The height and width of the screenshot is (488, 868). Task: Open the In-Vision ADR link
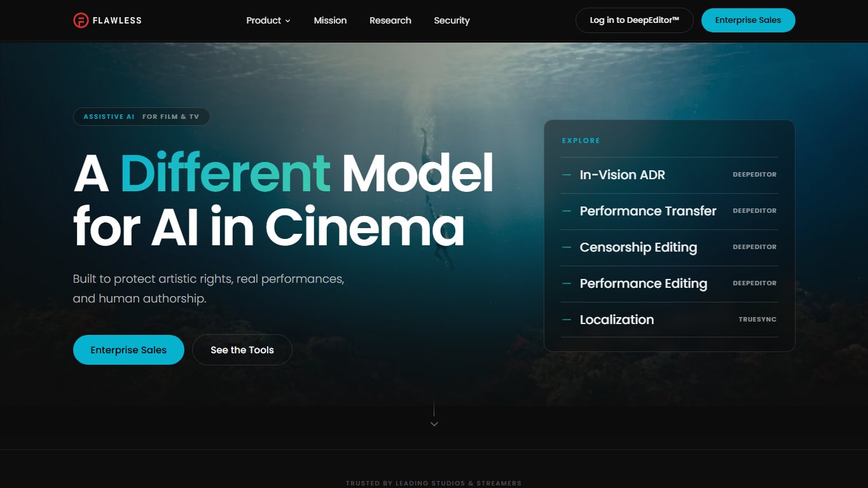[x=670, y=175]
